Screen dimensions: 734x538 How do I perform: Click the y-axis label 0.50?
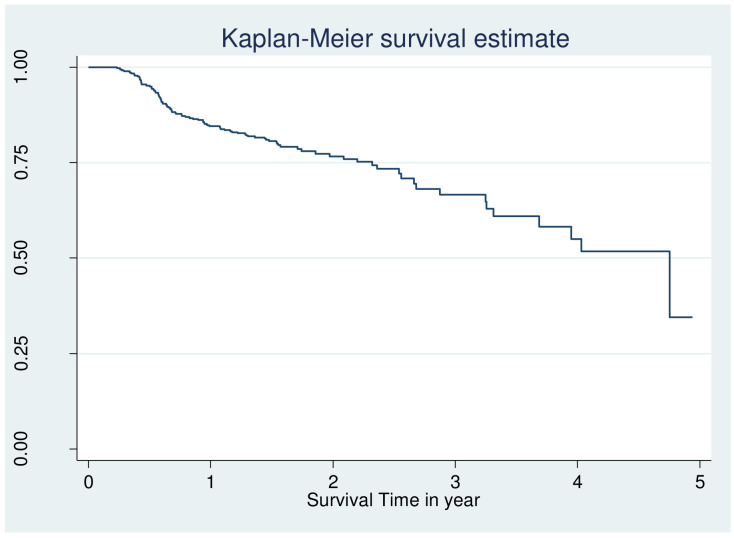21,258
